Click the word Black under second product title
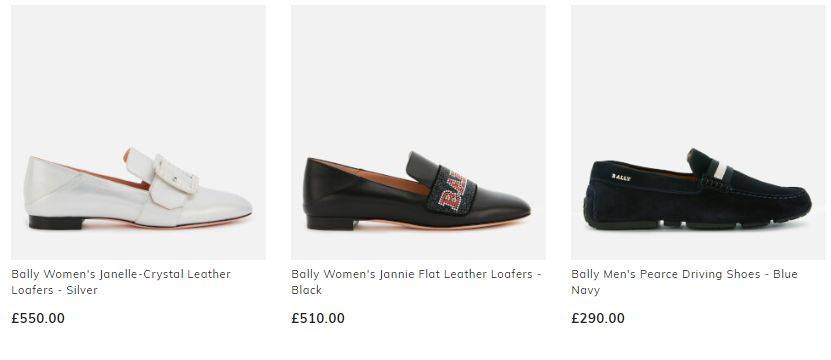This screenshot has height=360, width=831. point(306,290)
